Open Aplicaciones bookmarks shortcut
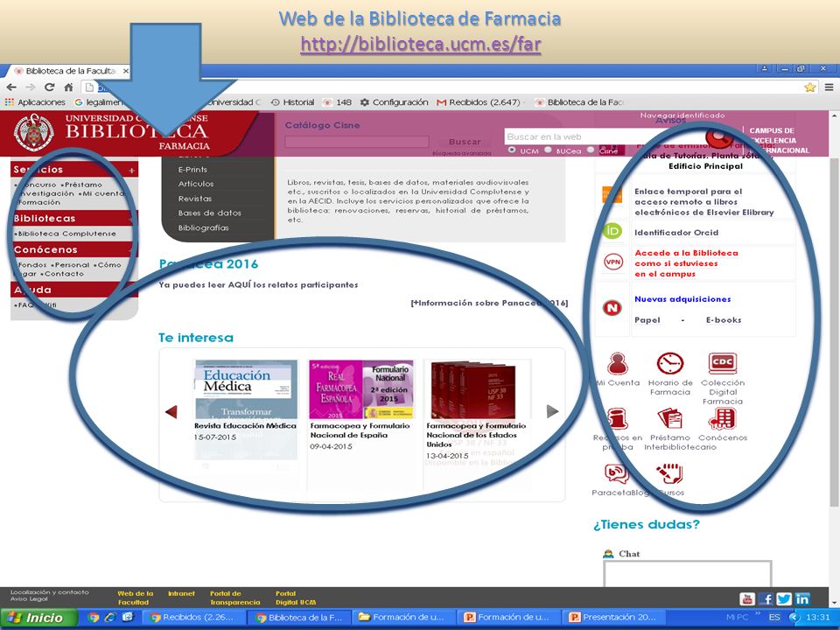The width and height of the screenshot is (840, 630). 35,101
